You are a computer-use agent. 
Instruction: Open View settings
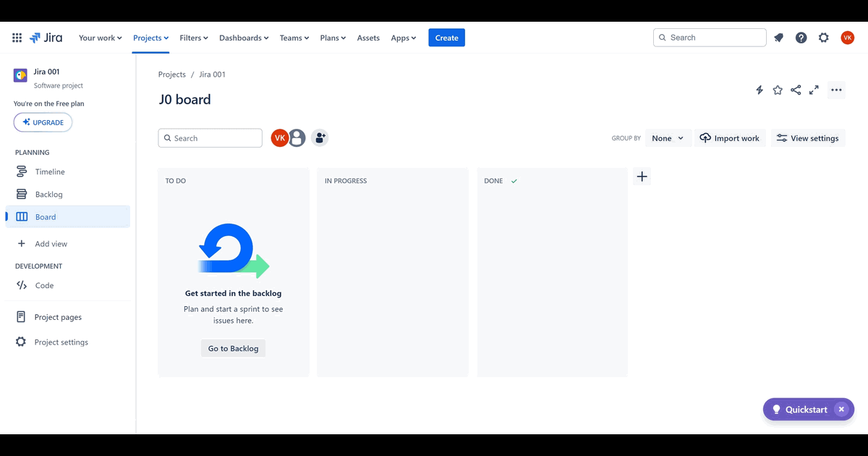pos(808,138)
